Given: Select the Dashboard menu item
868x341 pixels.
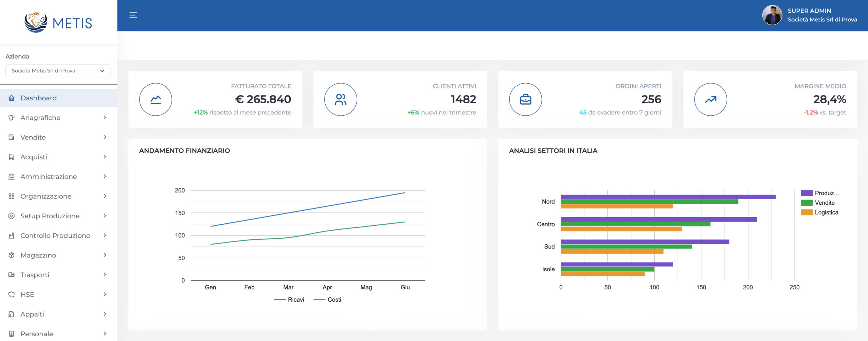Looking at the screenshot, I should click(x=58, y=98).
